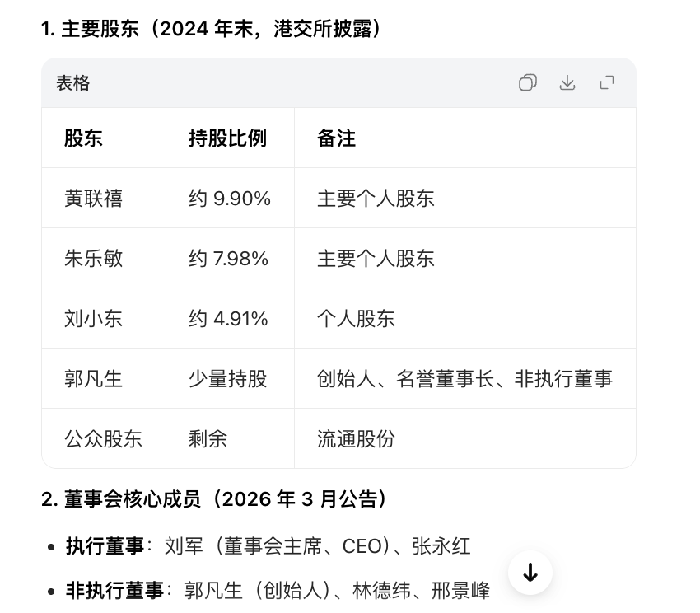Select the 股东 column header
Image resolution: width=700 pixels, height=613 pixels.
coord(84,138)
